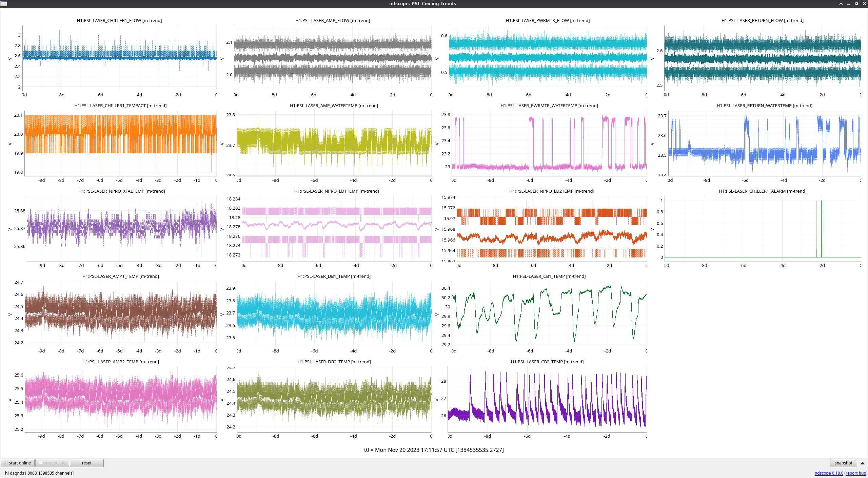Click the start online button
868x478 pixels.
pyautogui.click(x=18, y=463)
